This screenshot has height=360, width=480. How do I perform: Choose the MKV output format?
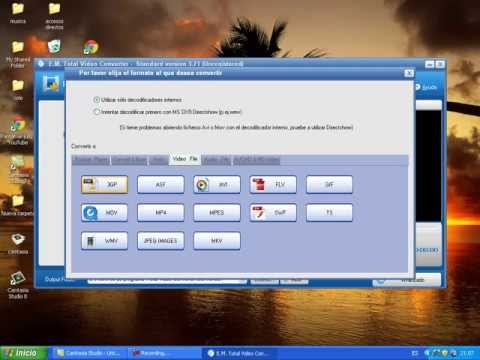click(217, 241)
